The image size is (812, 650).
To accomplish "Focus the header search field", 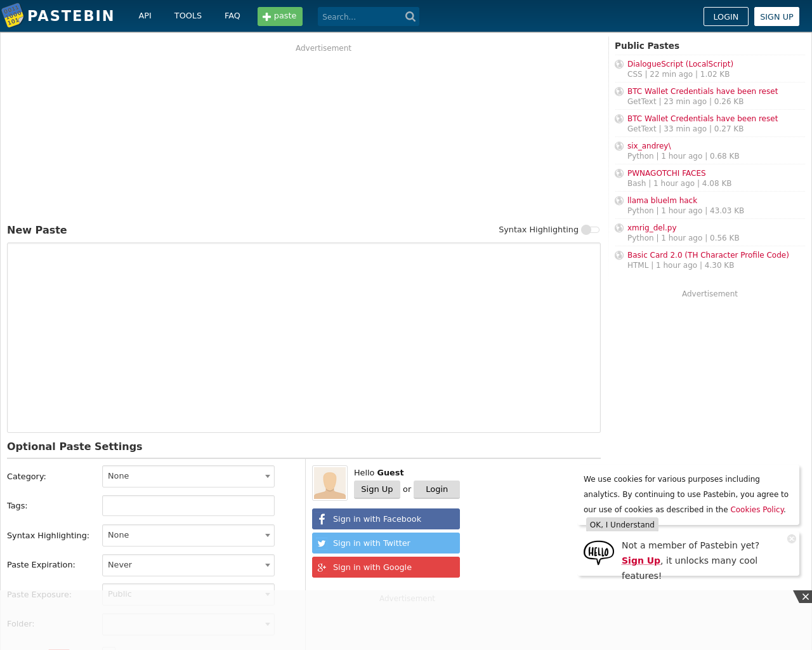I will coord(360,17).
